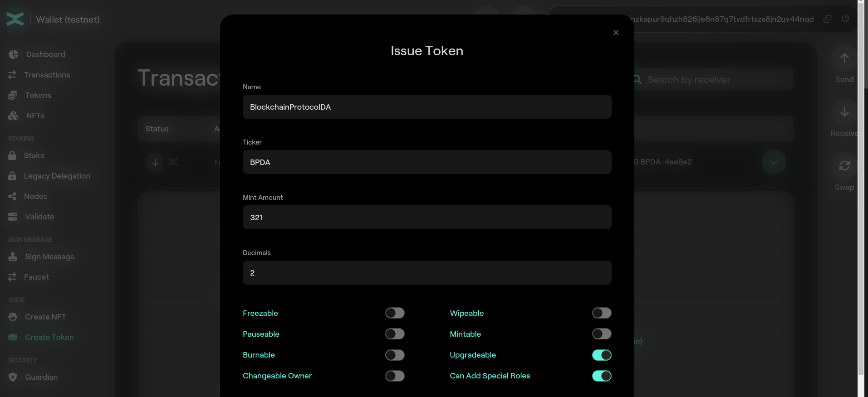Click the Create NFT icon
This screenshot has width=868, height=397.
(13, 317)
